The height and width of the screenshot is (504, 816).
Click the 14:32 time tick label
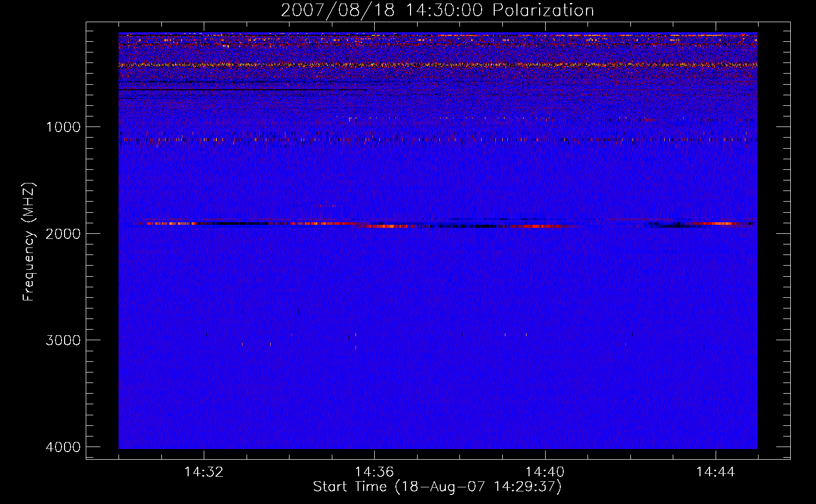[x=204, y=472]
